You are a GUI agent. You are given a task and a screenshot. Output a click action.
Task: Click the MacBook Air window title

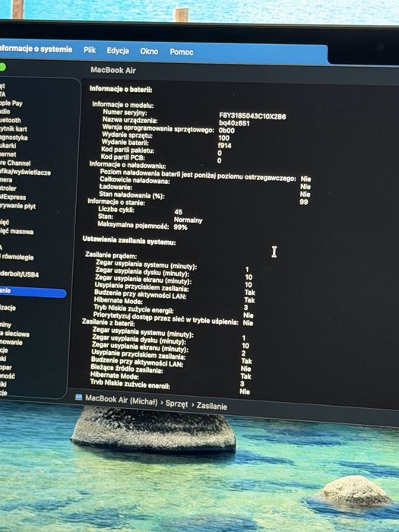(113, 71)
